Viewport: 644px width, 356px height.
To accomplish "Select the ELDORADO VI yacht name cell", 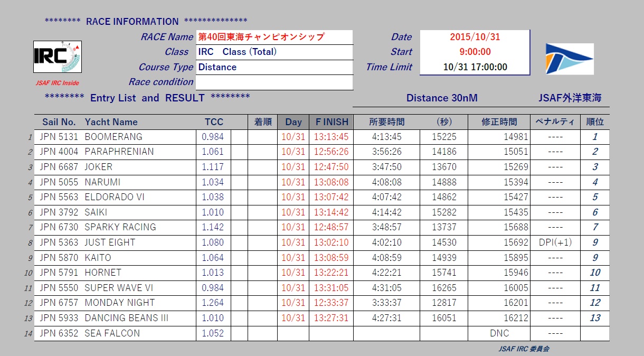I will point(115,197).
